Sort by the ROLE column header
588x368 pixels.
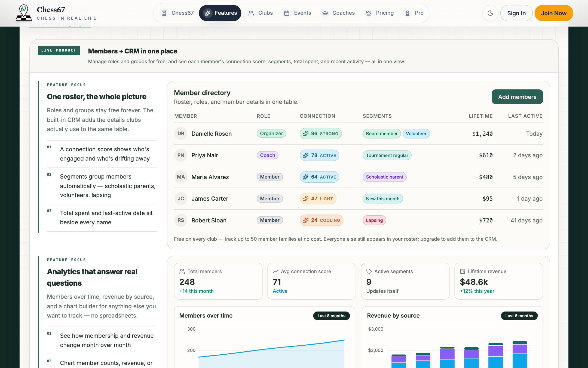(x=264, y=116)
